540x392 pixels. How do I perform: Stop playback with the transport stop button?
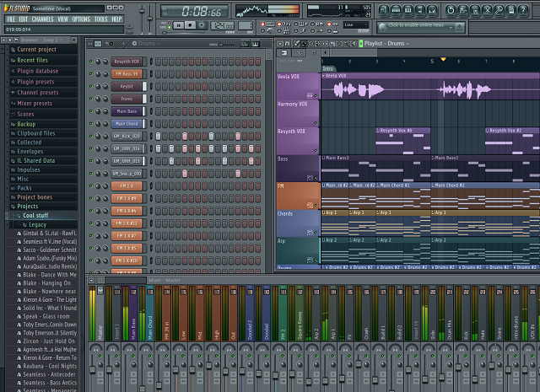click(x=190, y=25)
